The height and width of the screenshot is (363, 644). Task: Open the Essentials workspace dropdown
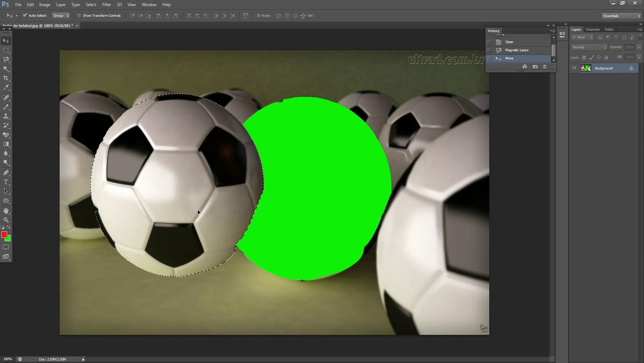[621, 16]
